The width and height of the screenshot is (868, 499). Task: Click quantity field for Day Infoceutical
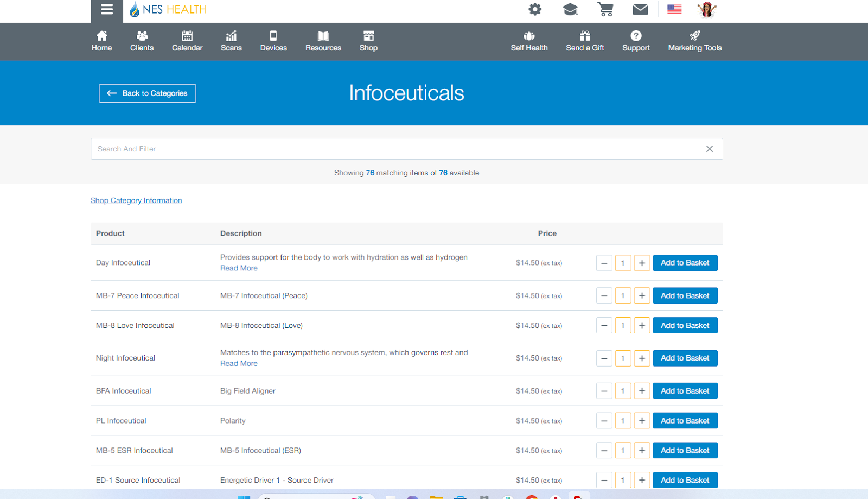623,263
